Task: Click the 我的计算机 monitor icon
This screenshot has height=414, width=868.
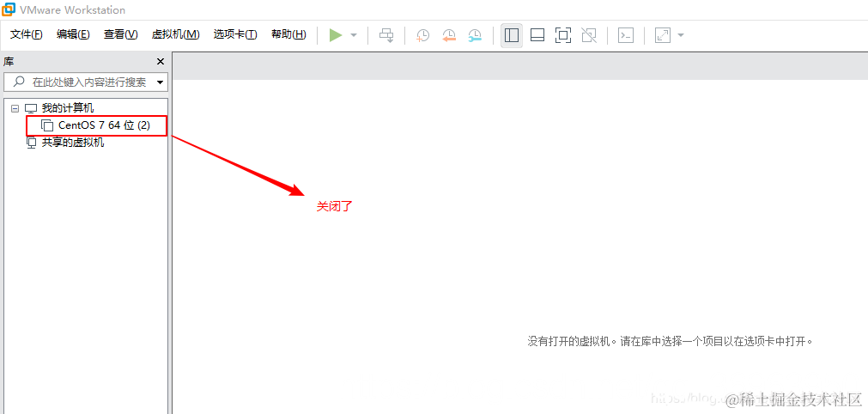Action: (x=31, y=108)
